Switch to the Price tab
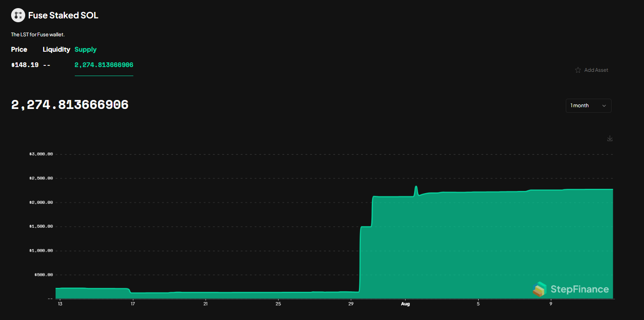Image resolution: width=644 pixels, height=320 pixels. tap(19, 50)
